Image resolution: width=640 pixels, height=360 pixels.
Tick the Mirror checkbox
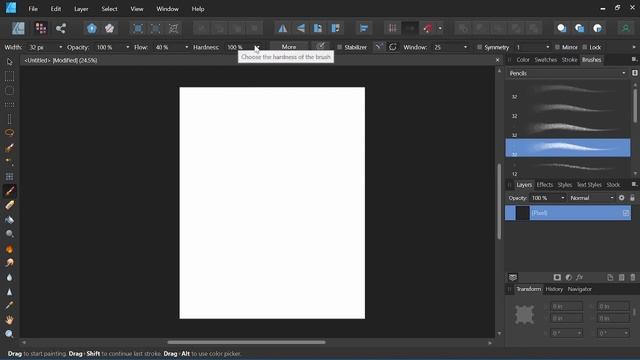pyautogui.click(x=557, y=47)
